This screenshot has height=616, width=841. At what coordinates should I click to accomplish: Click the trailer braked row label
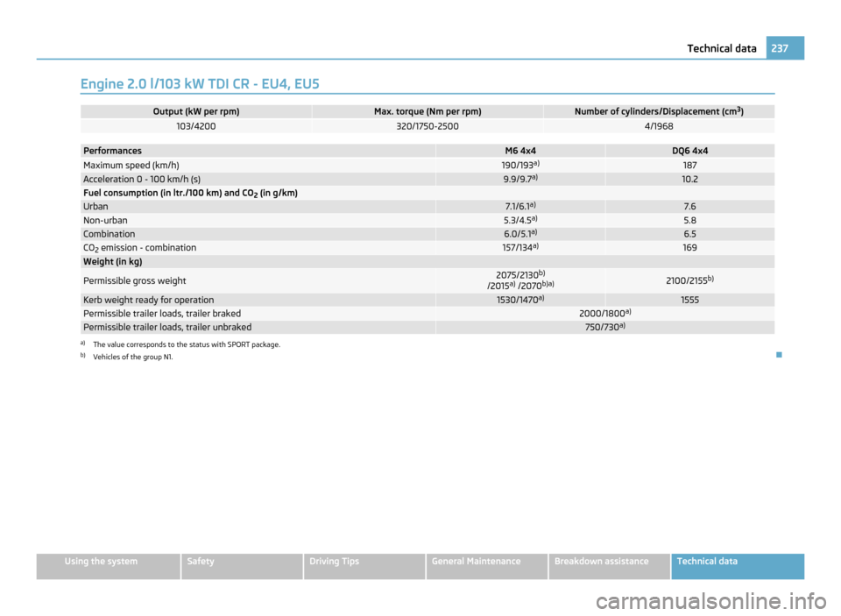click(162, 314)
